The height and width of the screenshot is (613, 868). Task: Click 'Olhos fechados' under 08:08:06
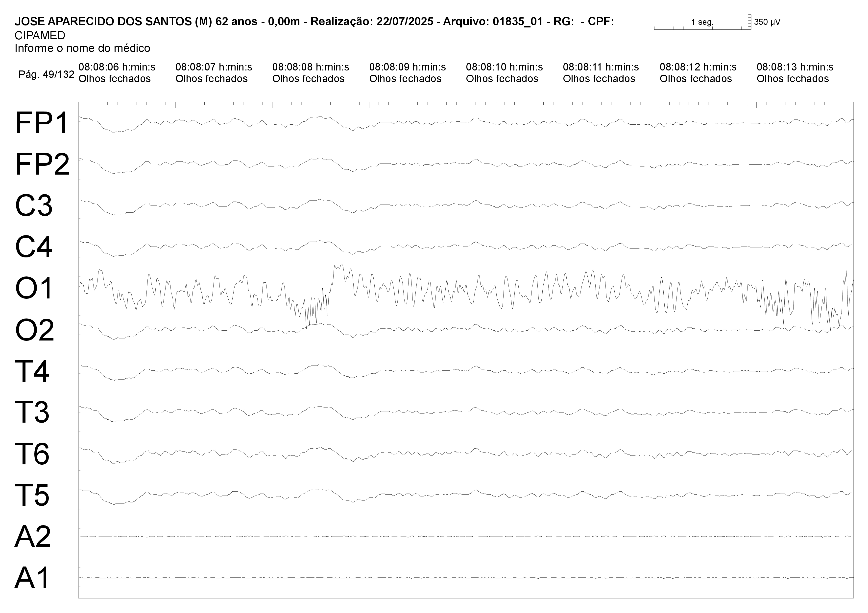point(115,79)
